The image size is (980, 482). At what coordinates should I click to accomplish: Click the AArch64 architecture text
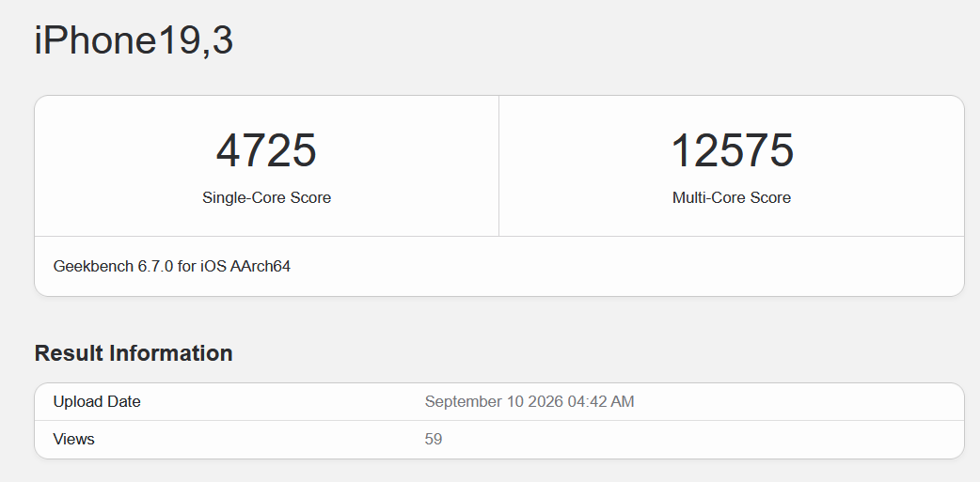260,267
